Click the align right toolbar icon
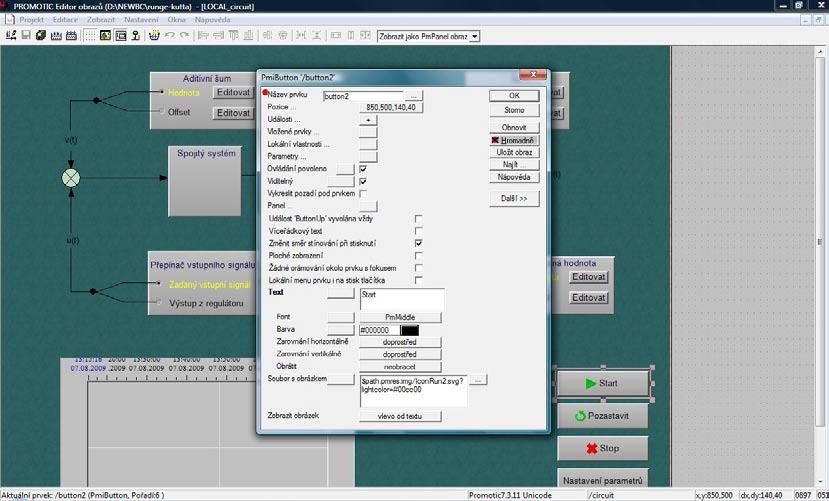The height and width of the screenshot is (501, 829). point(218,35)
